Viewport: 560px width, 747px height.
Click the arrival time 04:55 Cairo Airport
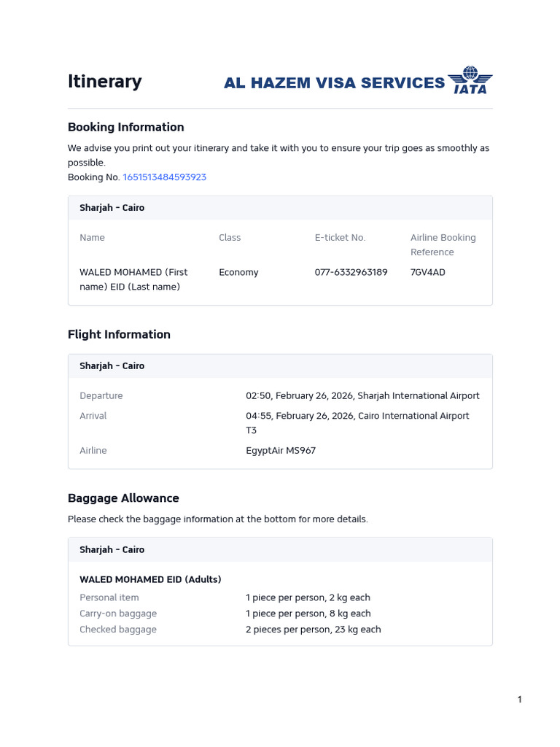[357, 423]
